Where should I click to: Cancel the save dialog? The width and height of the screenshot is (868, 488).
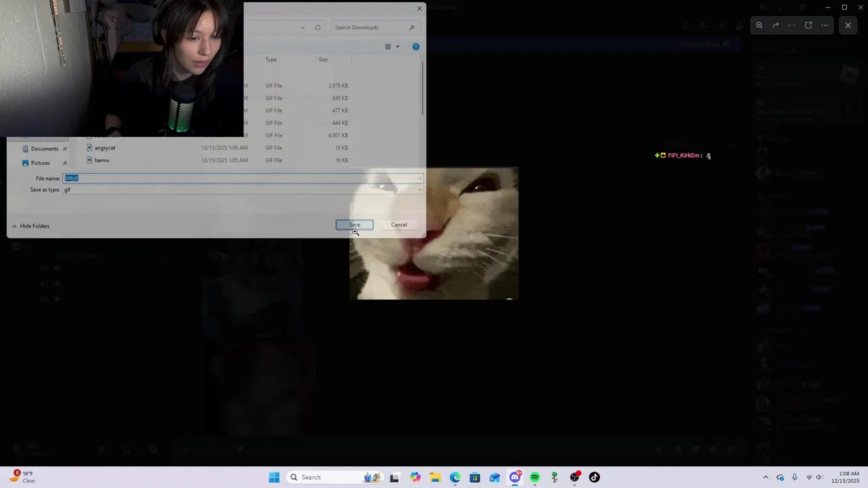[399, 225]
